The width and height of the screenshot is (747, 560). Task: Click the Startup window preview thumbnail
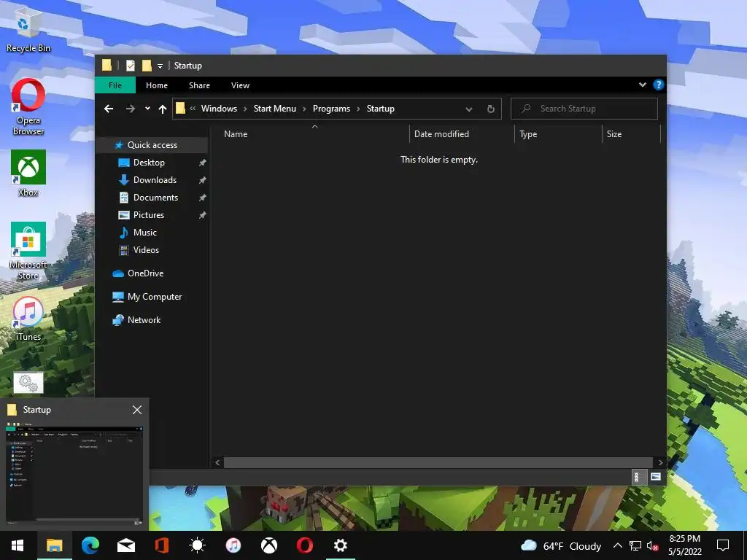pos(74,474)
